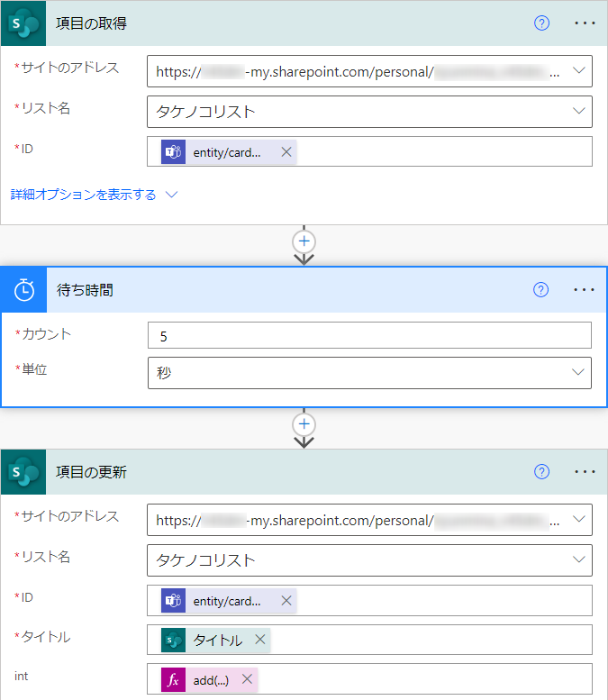Remove the add(...) expression token
Viewport: 608px width, 700px height.
pyautogui.click(x=248, y=679)
